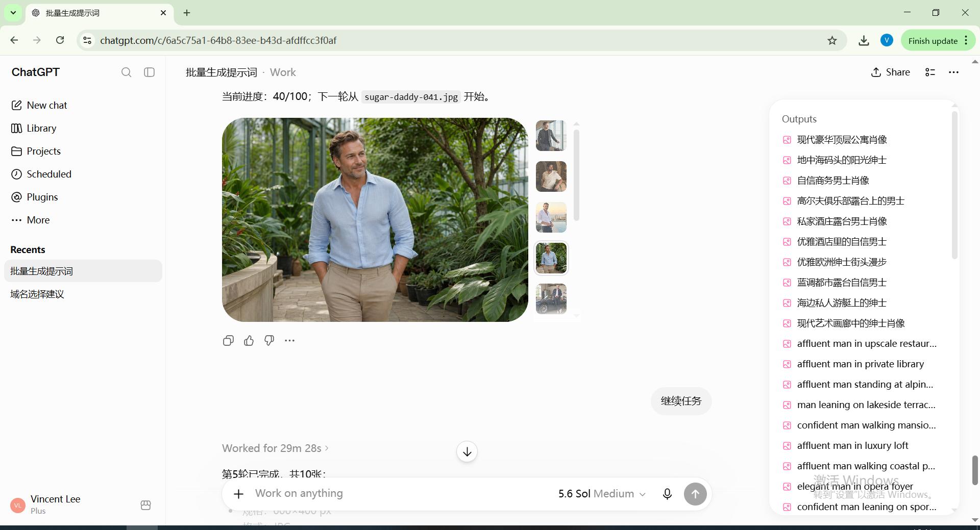Open Chrome tab search dropdown arrow

click(x=13, y=13)
